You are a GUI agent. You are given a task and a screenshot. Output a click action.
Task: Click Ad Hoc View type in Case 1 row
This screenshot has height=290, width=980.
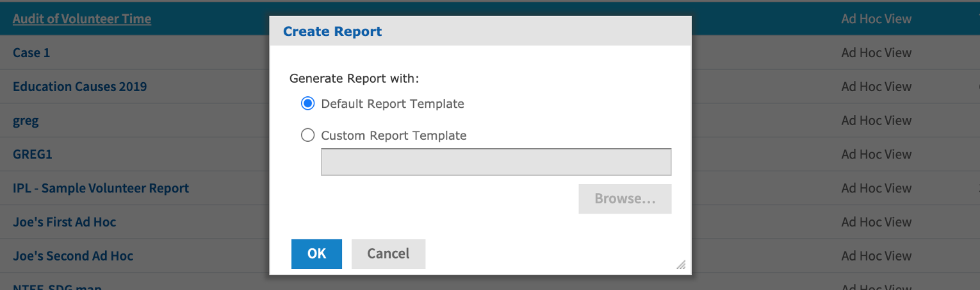pos(876,53)
